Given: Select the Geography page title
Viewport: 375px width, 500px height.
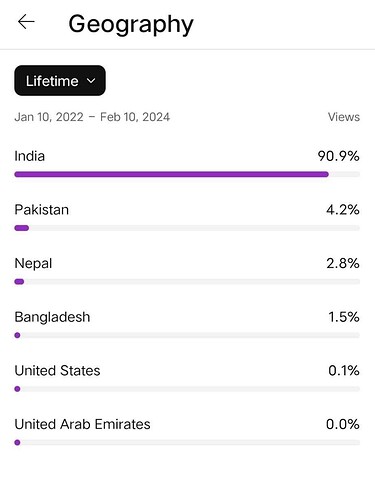Looking at the screenshot, I should (x=131, y=24).
